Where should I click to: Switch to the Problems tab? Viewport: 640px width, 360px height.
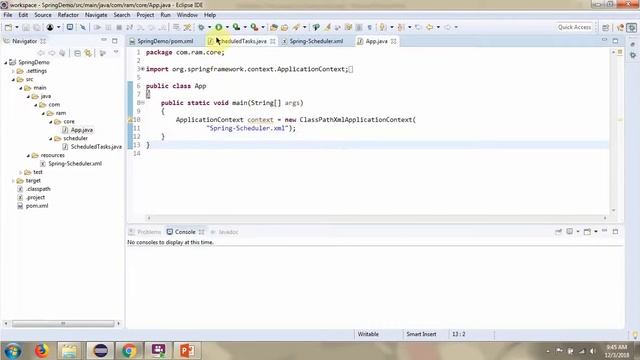pyautogui.click(x=145, y=232)
